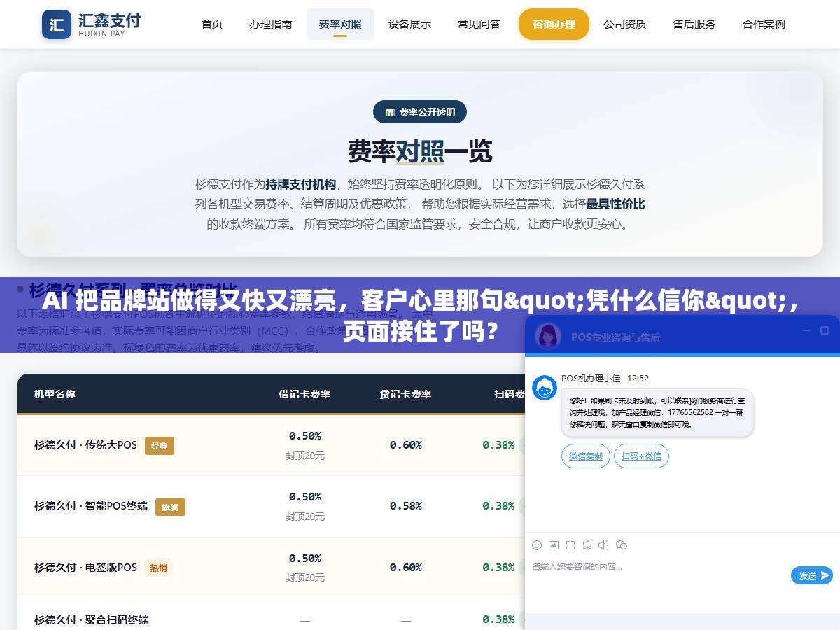This screenshot has width=840, height=630.
Task: Open the 办理指南 menu item
Action: 270,24
